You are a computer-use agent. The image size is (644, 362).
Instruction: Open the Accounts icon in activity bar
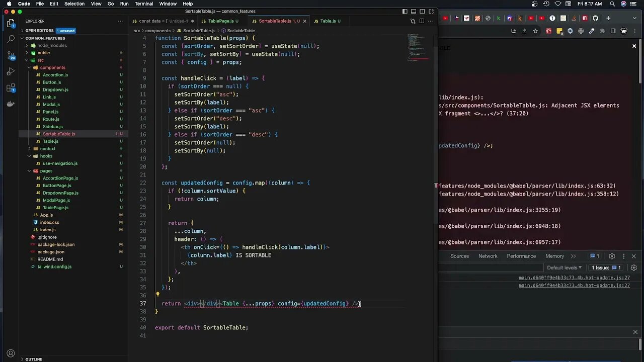coord(11,353)
